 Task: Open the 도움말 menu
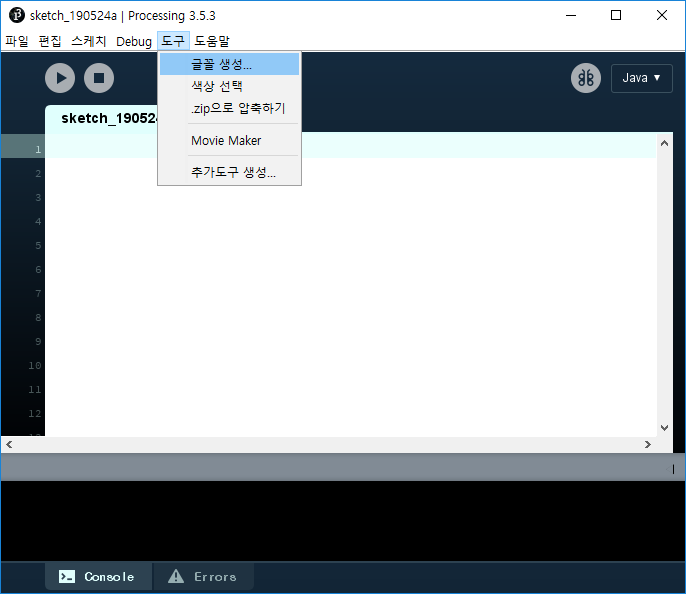[x=212, y=41]
